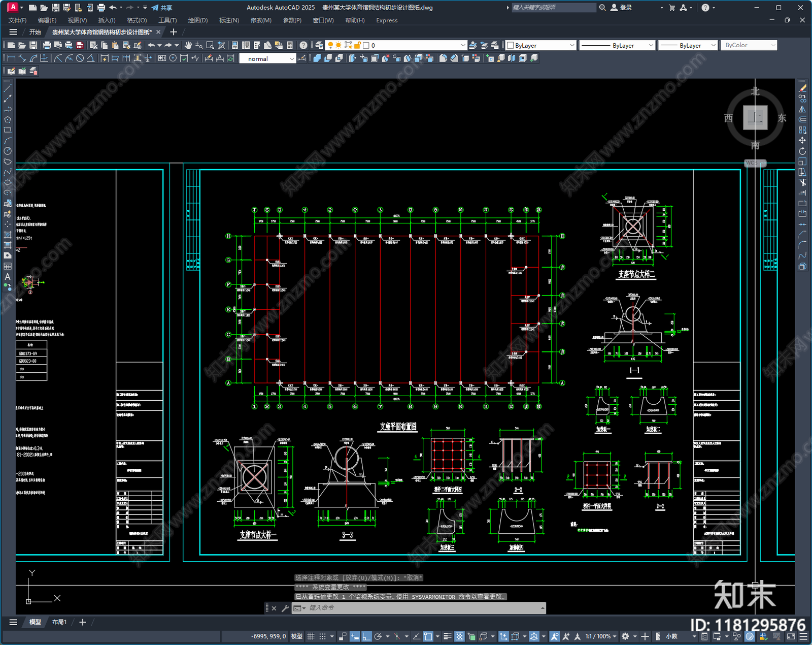Toggle dynamic input in status bar
812x645 pixels.
[x=355, y=636]
